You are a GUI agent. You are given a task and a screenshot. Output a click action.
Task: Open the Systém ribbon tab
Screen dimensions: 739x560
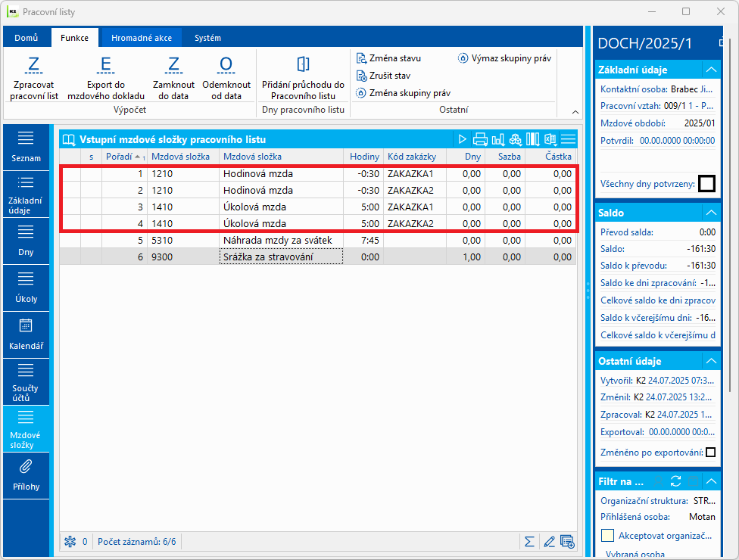click(207, 38)
